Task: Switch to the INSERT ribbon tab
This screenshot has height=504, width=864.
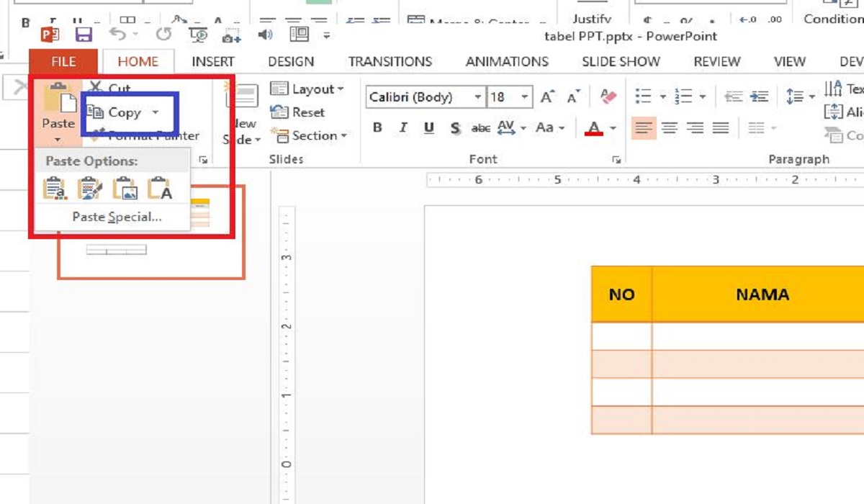Action: 212,62
